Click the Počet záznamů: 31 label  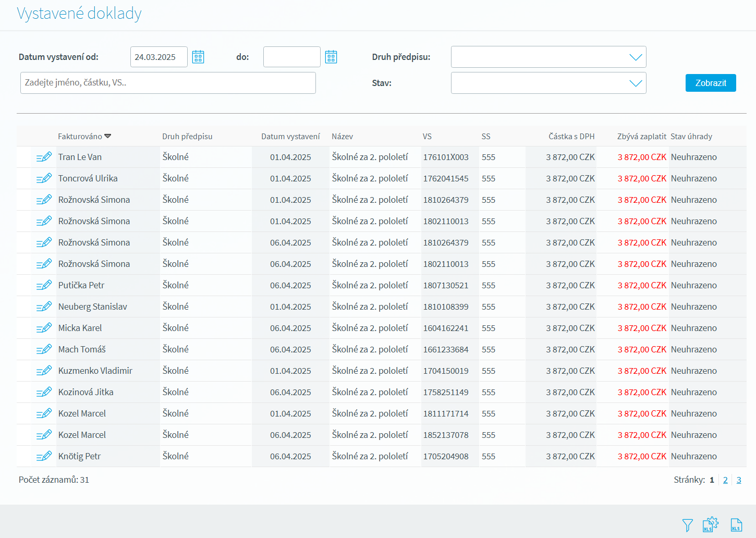click(x=54, y=480)
